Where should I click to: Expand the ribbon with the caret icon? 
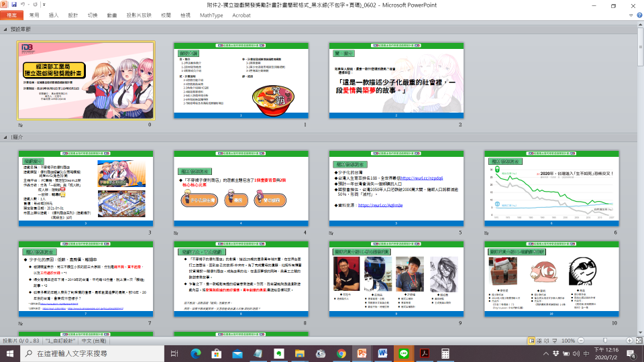click(631, 15)
